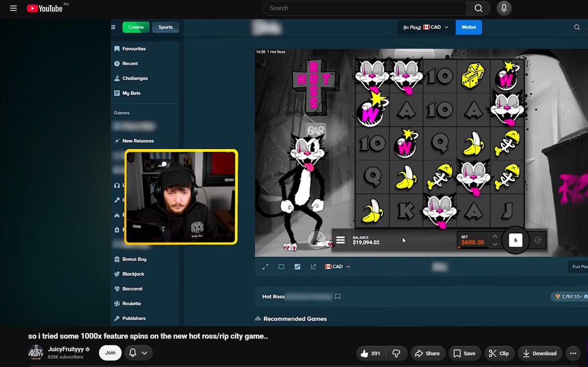Open Bonus Buy games category

click(x=130, y=259)
